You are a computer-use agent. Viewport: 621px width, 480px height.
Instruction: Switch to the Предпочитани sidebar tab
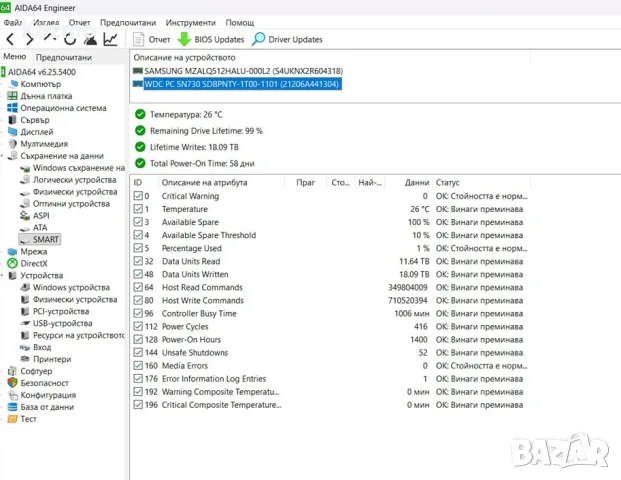[x=64, y=57]
